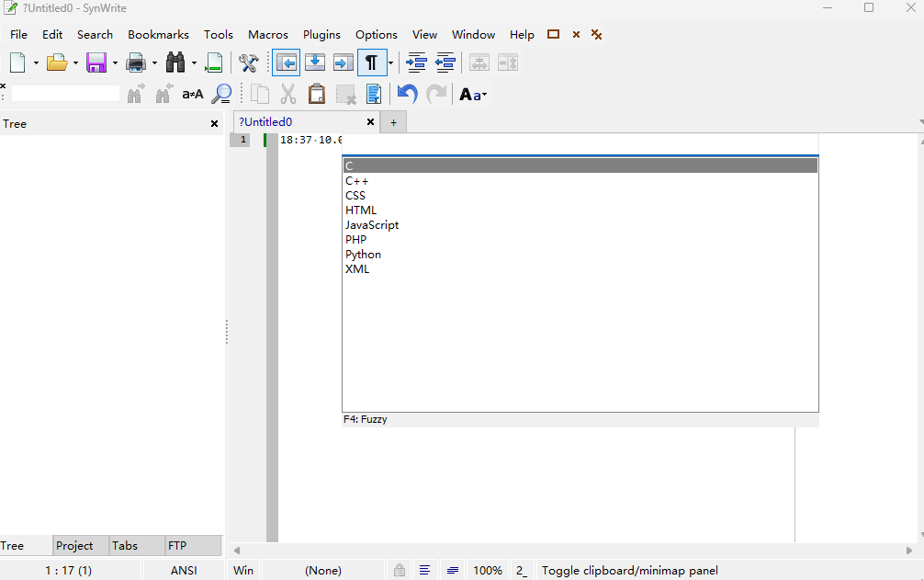Image resolution: width=924 pixels, height=580 pixels.
Task: Close the ?Untitled0 tab
Action: (x=371, y=122)
